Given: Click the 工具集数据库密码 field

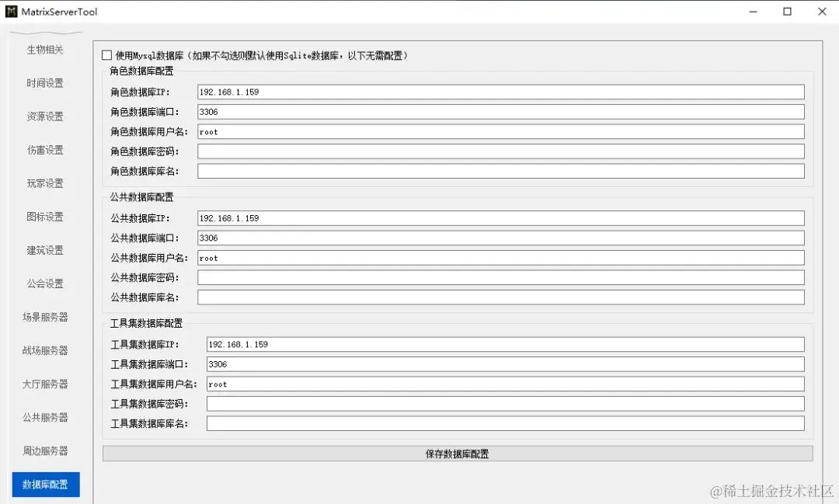Looking at the screenshot, I should (506, 404).
